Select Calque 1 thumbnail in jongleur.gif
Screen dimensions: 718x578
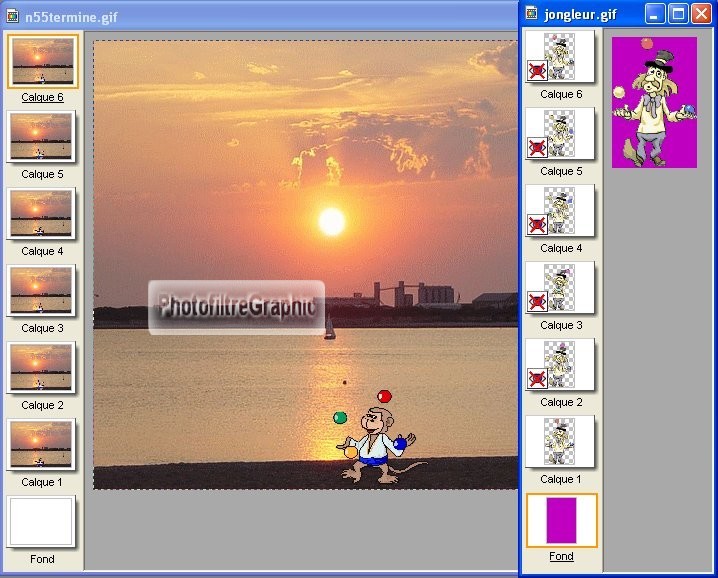(560, 442)
